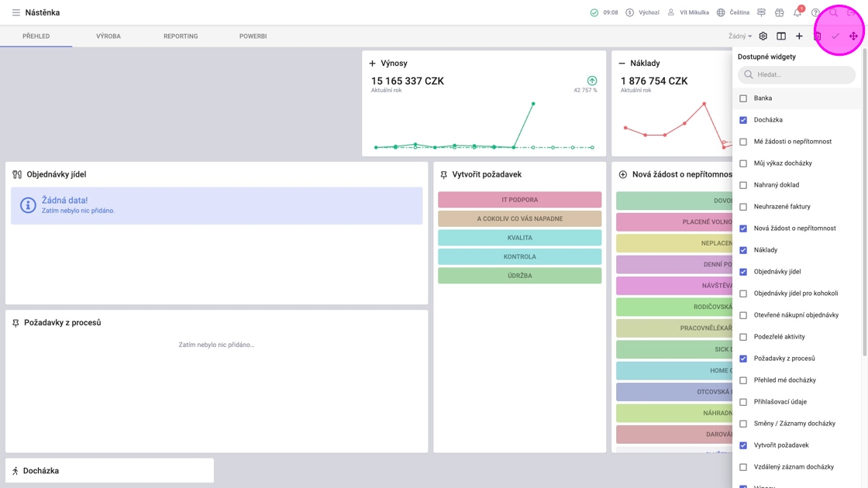Open the Žádný dropdown

click(x=740, y=36)
